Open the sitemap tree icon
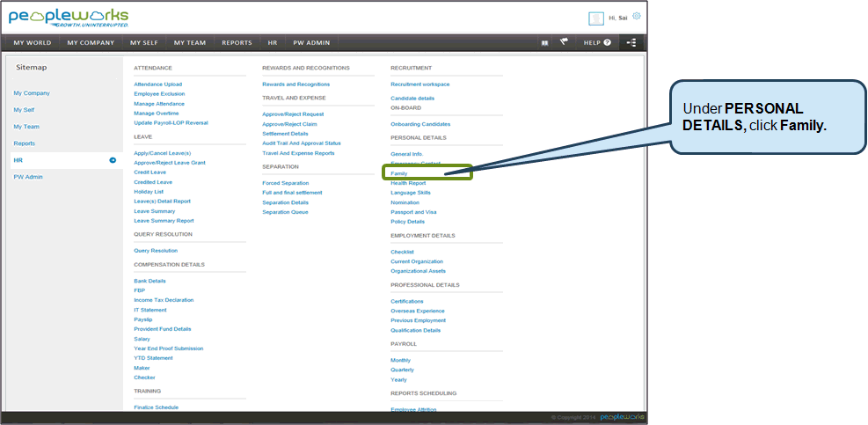The width and height of the screenshot is (868, 425). (631, 42)
